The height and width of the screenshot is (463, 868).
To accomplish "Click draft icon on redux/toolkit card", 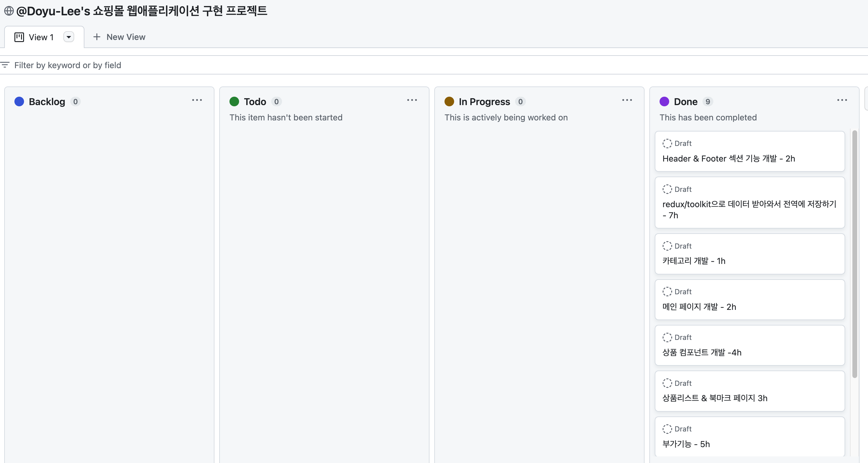I will [667, 189].
